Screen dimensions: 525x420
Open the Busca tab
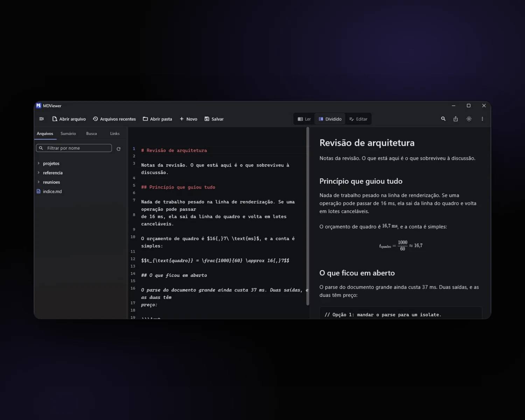[92, 134]
